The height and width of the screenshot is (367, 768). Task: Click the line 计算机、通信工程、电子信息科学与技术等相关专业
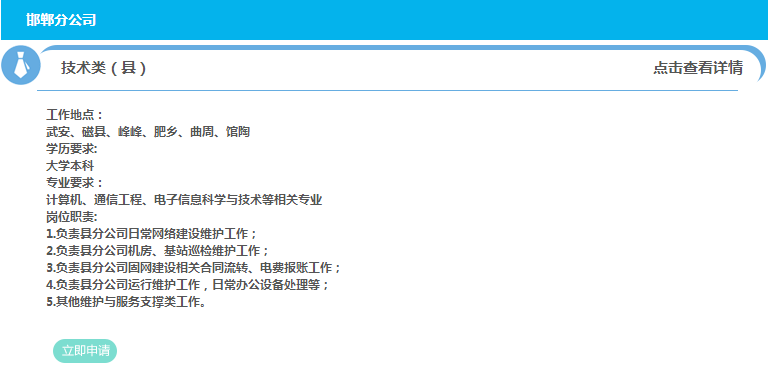(x=184, y=200)
